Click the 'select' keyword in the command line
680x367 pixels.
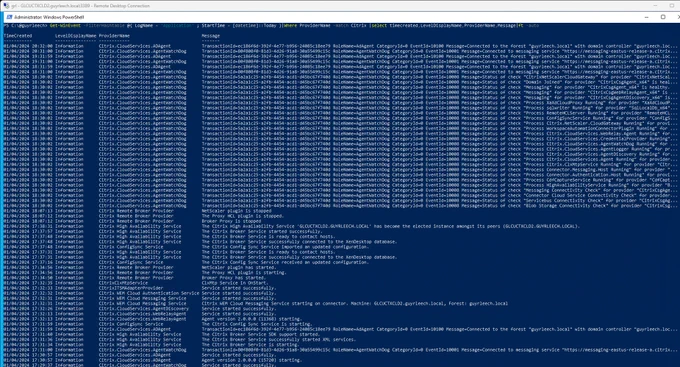[379, 26]
